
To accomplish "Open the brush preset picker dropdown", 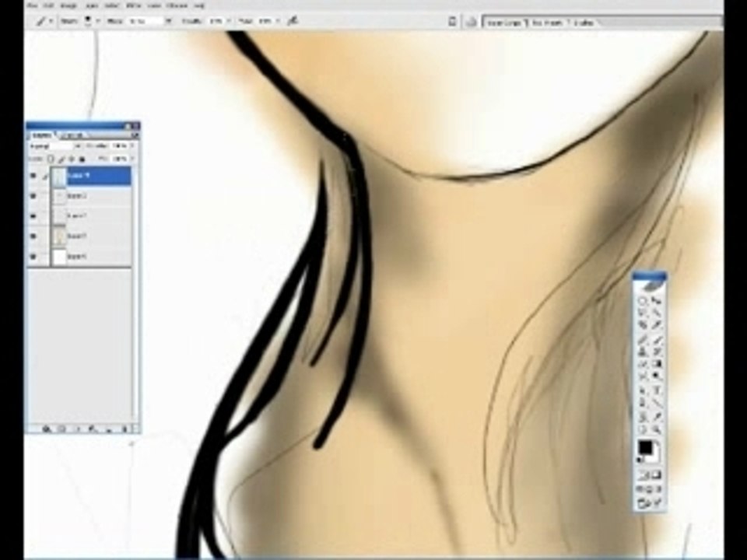I will point(98,21).
